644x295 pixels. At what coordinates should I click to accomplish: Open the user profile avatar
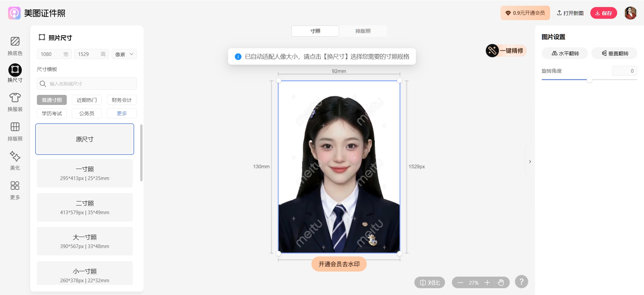coord(630,13)
